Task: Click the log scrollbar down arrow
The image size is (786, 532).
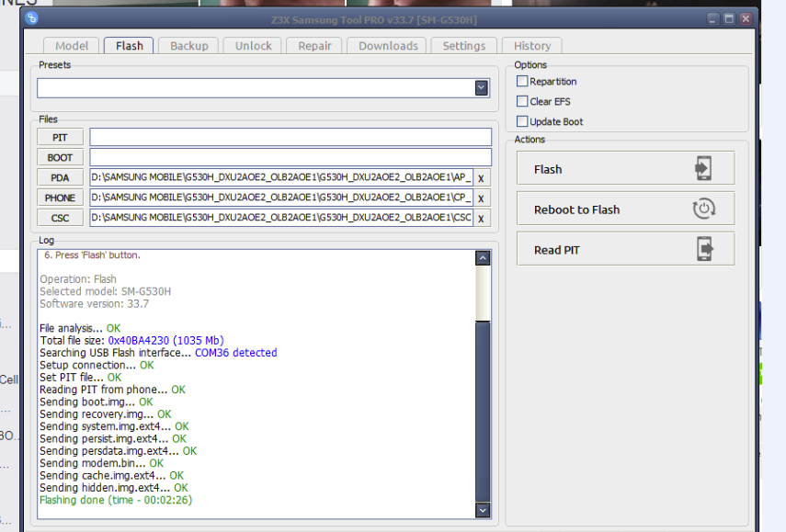Action: point(483,510)
